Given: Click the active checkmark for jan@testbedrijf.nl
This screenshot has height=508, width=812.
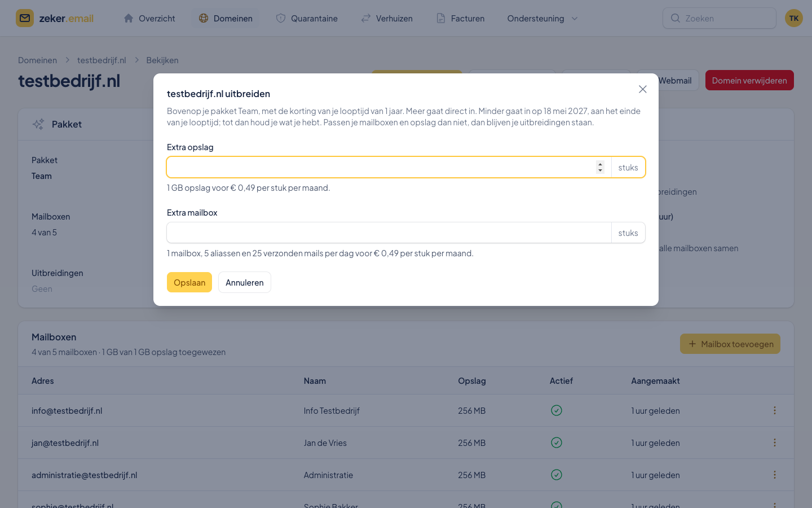Looking at the screenshot, I should [557, 443].
